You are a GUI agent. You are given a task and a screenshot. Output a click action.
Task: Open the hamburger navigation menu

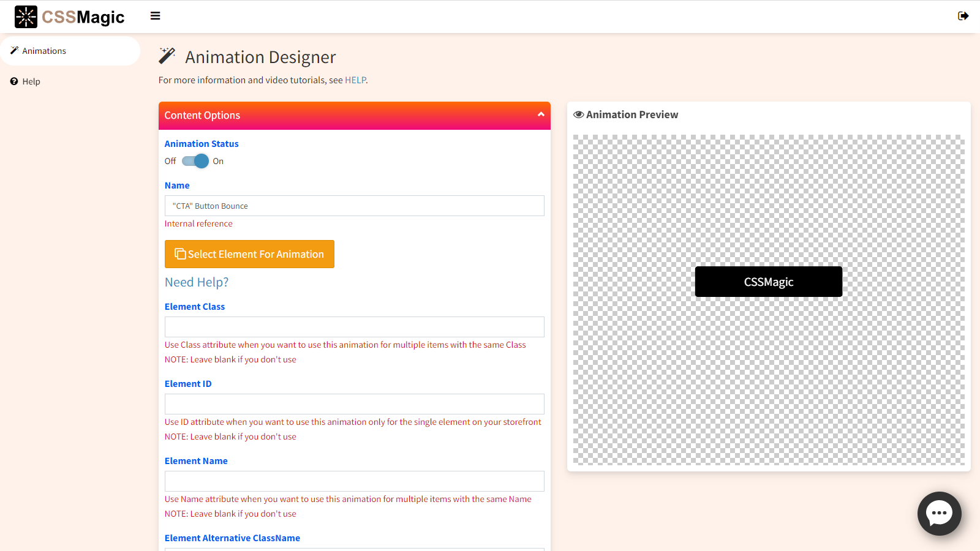[x=155, y=16]
